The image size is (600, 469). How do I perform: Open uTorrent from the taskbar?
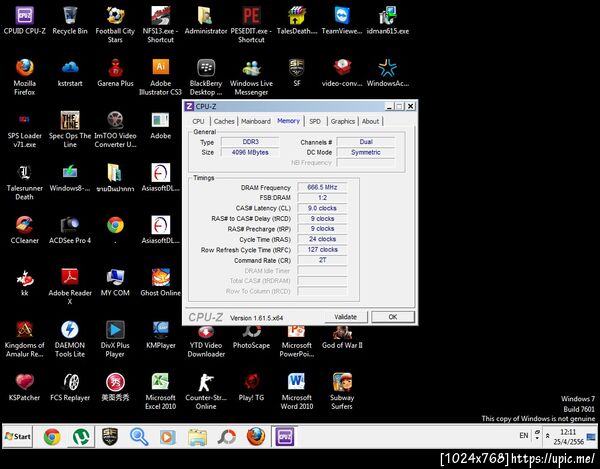pos(81,436)
